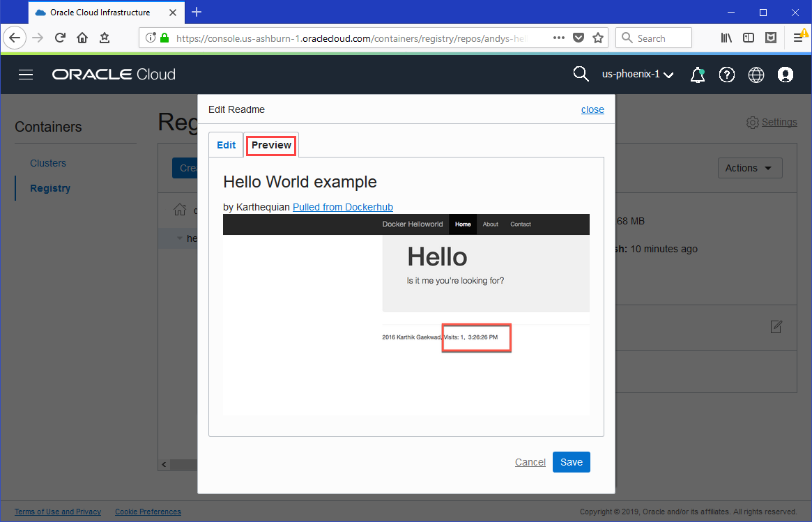Click the home icon in the registry list

(180, 210)
